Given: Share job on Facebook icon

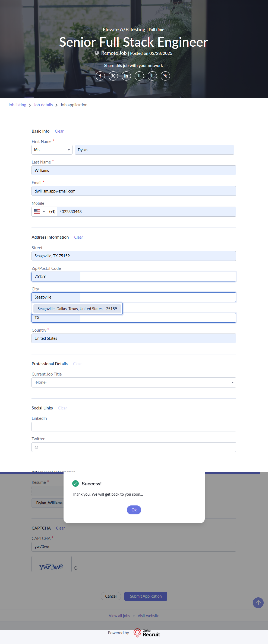Looking at the screenshot, I should pos(100,76).
